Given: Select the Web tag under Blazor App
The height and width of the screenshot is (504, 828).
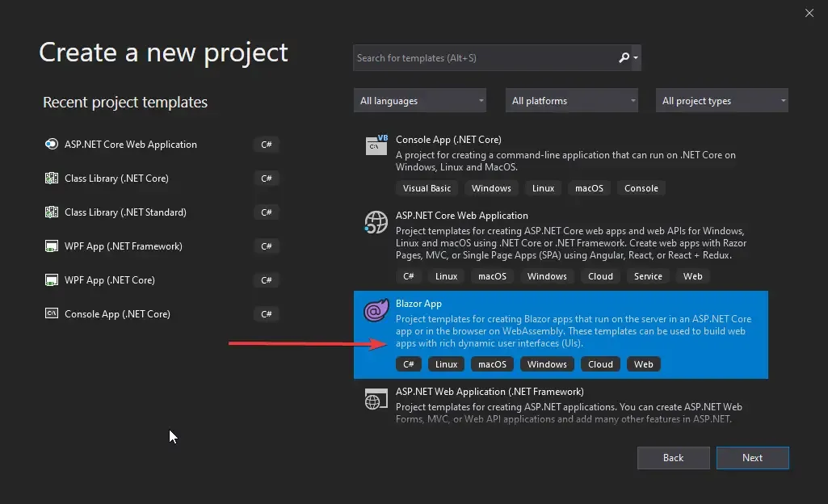Looking at the screenshot, I should click(643, 363).
